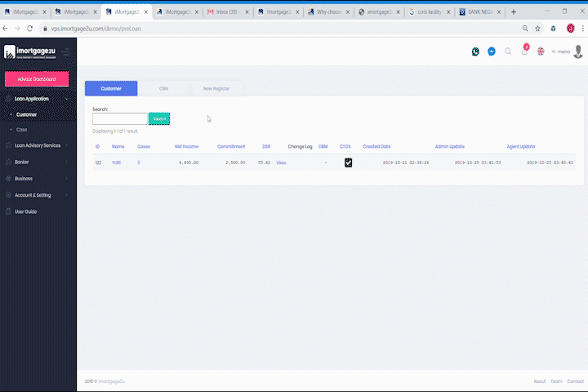
Task: Open the WhatsApp icon in the header
Action: coord(475,51)
